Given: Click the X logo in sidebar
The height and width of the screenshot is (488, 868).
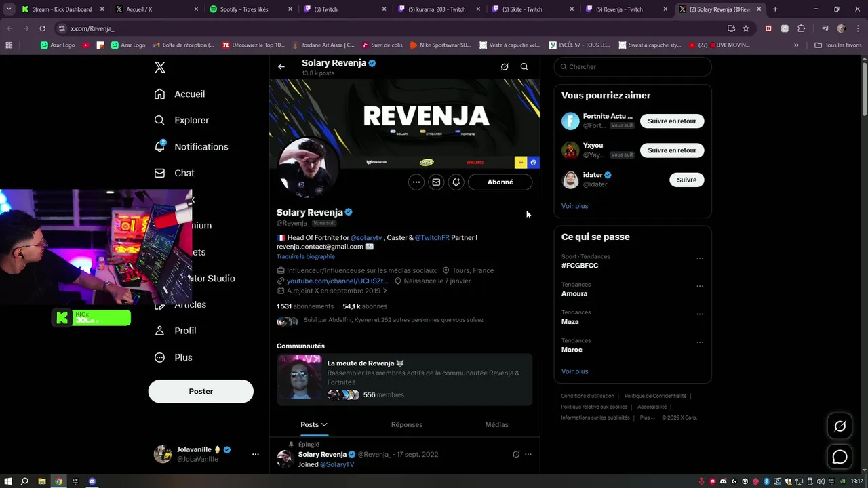Looking at the screenshot, I should [x=160, y=67].
